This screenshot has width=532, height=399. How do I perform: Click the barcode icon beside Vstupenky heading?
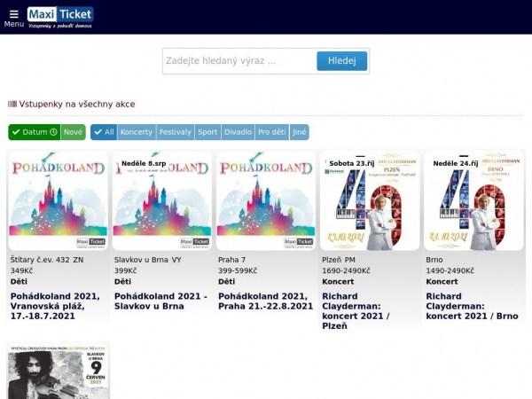(12, 104)
